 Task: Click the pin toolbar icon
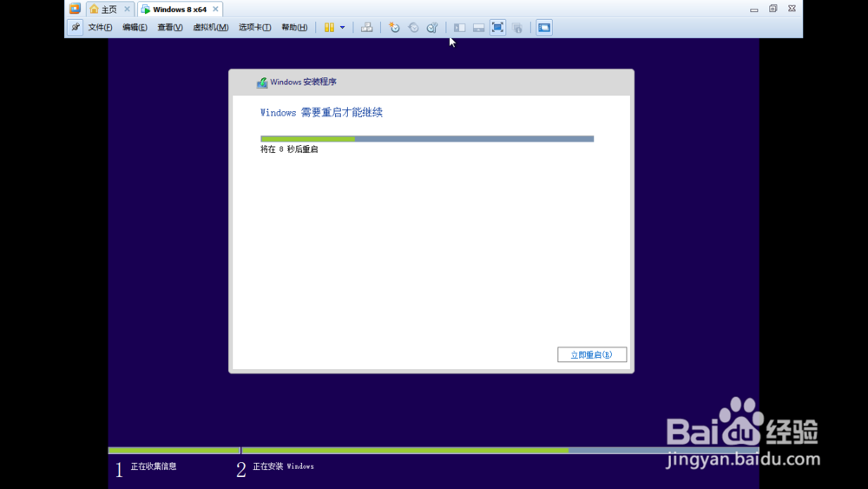(x=76, y=27)
